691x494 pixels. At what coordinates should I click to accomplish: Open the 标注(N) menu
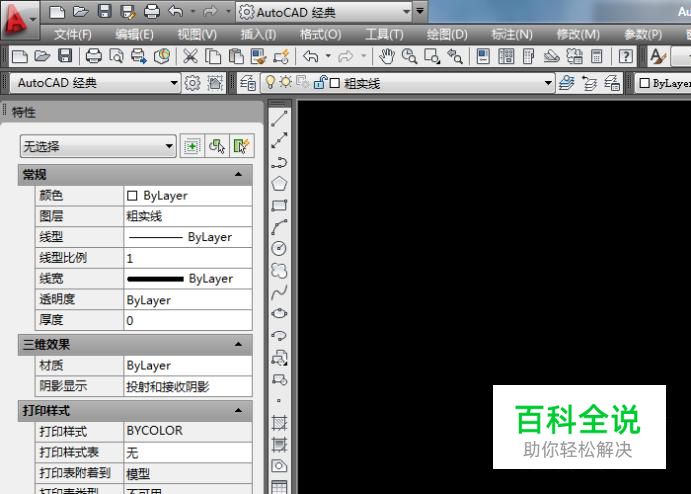tap(512, 34)
